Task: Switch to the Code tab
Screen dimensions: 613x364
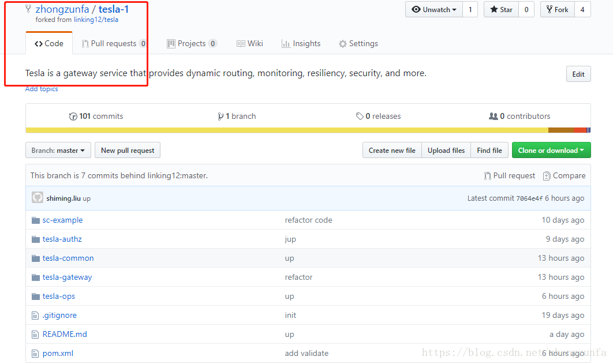Action: (49, 43)
